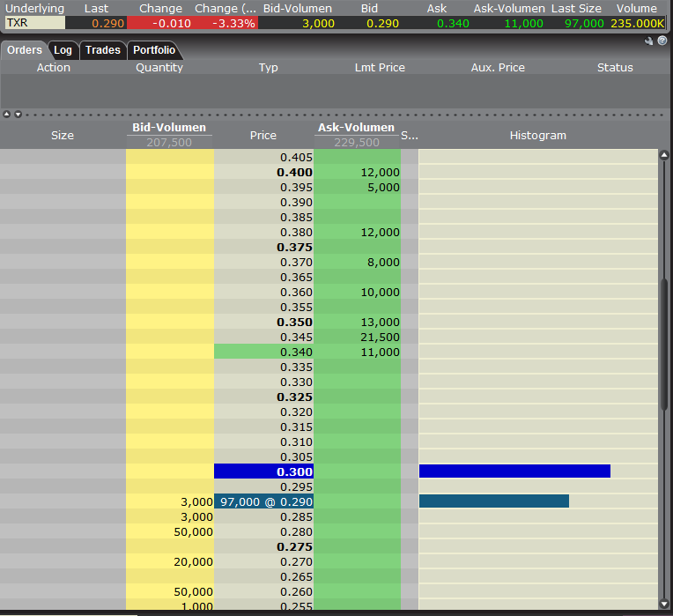Click the TXR underlying symbol field
This screenshot has height=616, width=673.
coord(33,23)
